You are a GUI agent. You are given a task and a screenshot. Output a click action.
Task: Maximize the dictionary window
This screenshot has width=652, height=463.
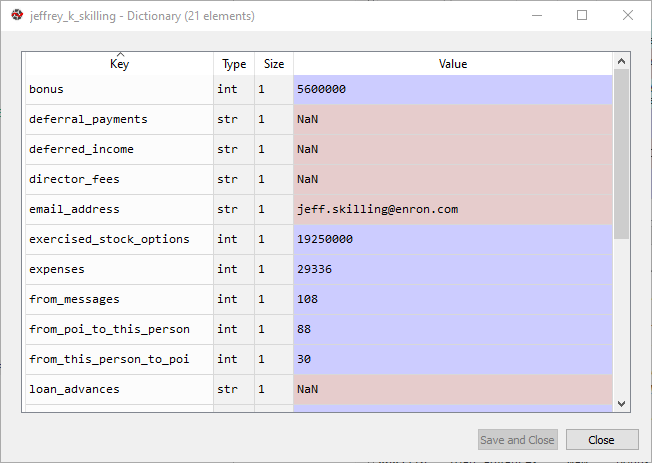tap(582, 16)
